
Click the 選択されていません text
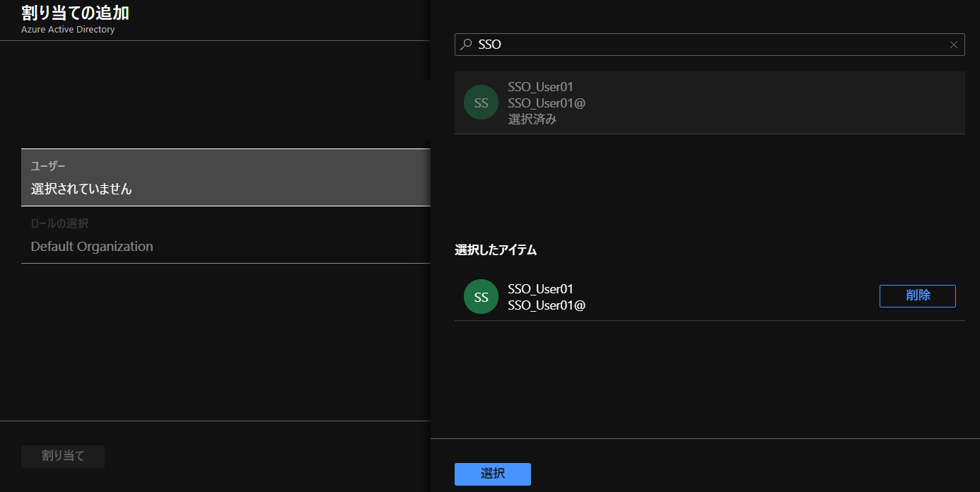(81, 189)
